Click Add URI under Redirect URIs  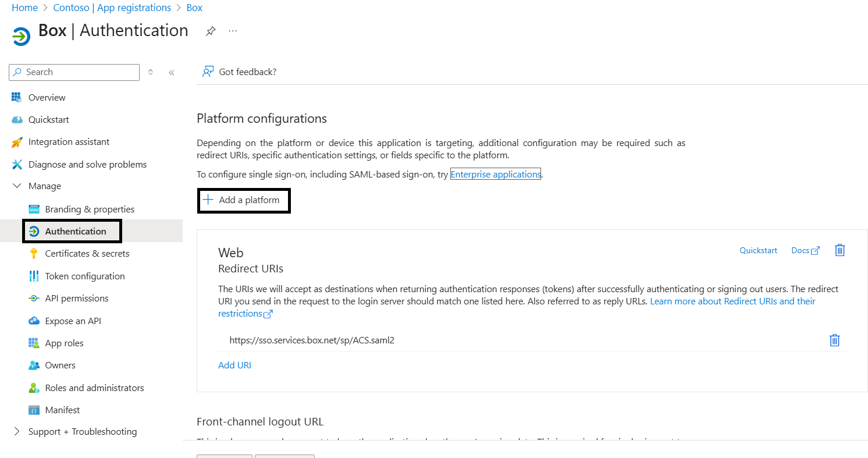[x=234, y=365]
